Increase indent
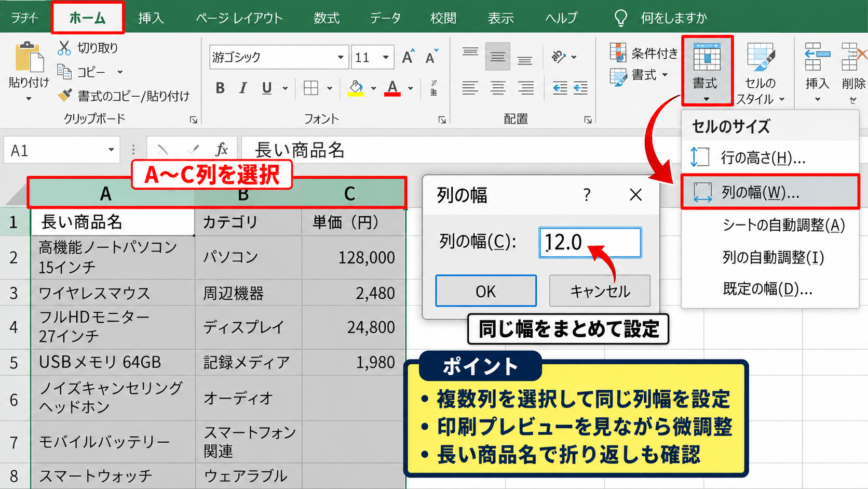The image size is (868, 489). coord(580,88)
